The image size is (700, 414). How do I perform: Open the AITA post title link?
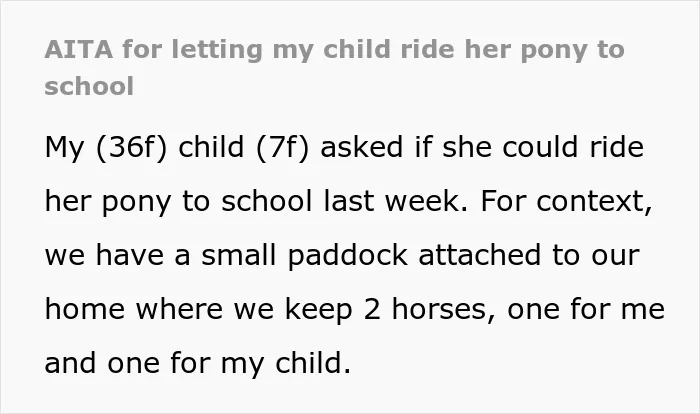[x=334, y=67]
